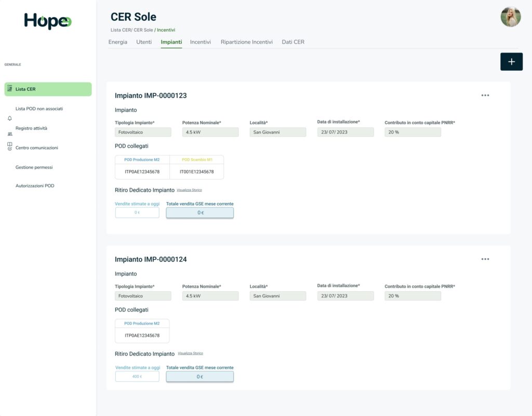Open the user profile avatar
Screen dimensions: 532x416
[510, 17]
